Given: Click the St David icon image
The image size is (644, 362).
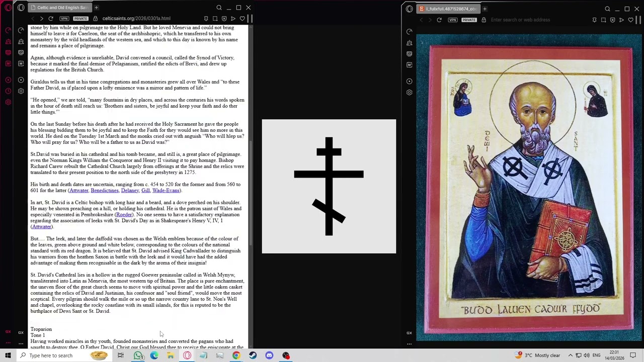Looking at the screenshot, I should pyautogui.click(x=531, y=189).
